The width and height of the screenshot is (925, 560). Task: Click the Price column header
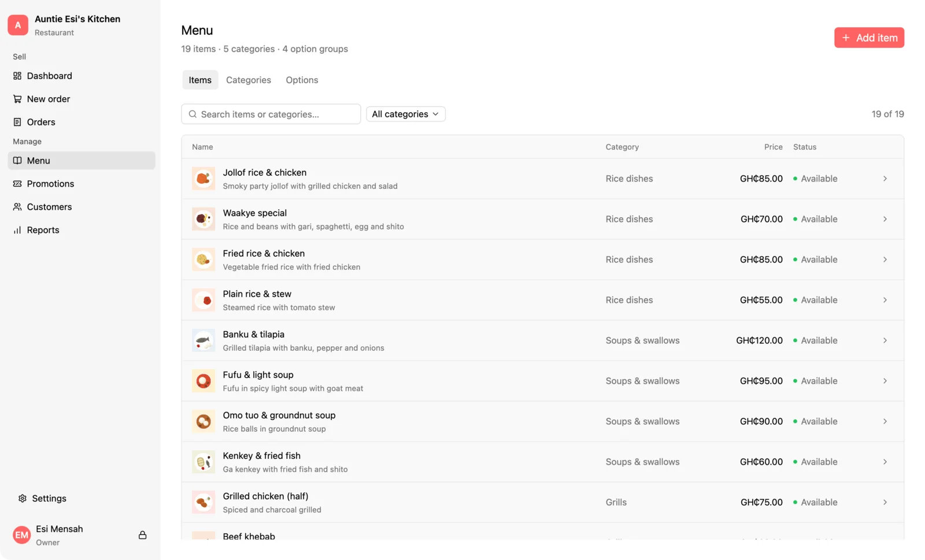[773, 147]
